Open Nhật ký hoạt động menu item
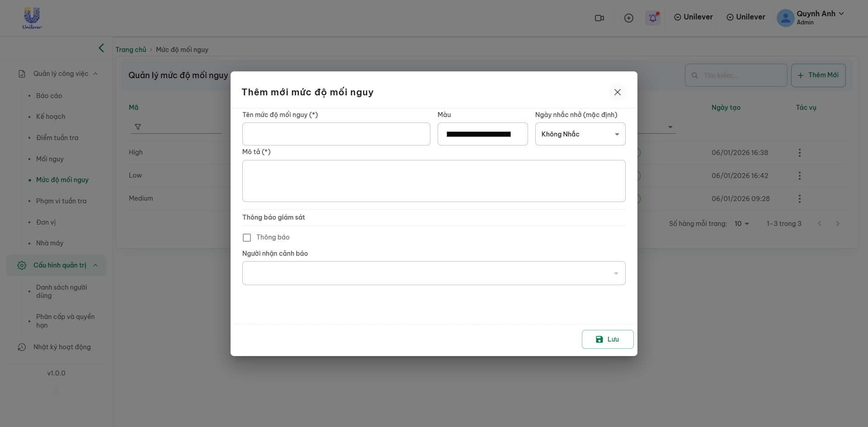Viewport: 868px width, 427px height. (62, 347)
